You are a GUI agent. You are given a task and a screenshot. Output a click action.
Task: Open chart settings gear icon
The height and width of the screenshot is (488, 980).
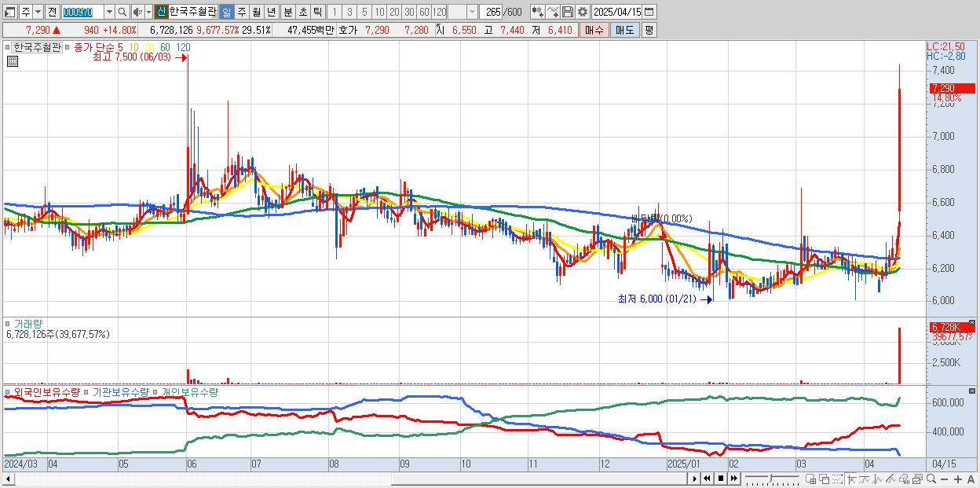tap(583, 12)
